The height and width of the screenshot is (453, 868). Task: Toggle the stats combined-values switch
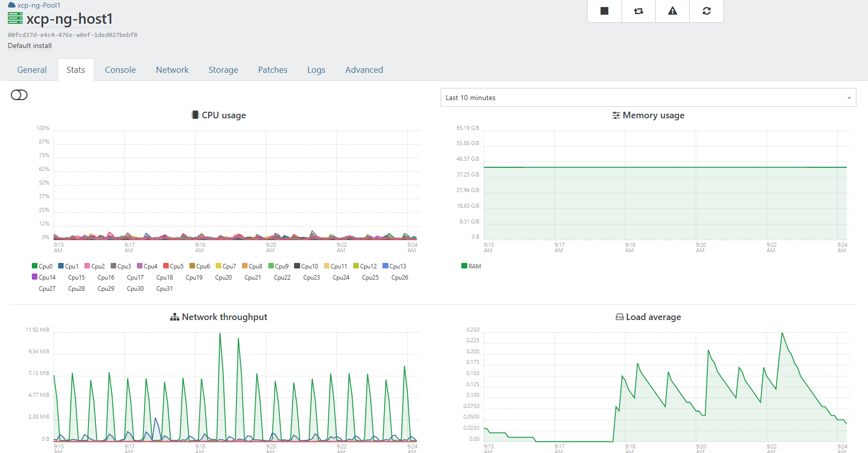(x=19, y=95)
